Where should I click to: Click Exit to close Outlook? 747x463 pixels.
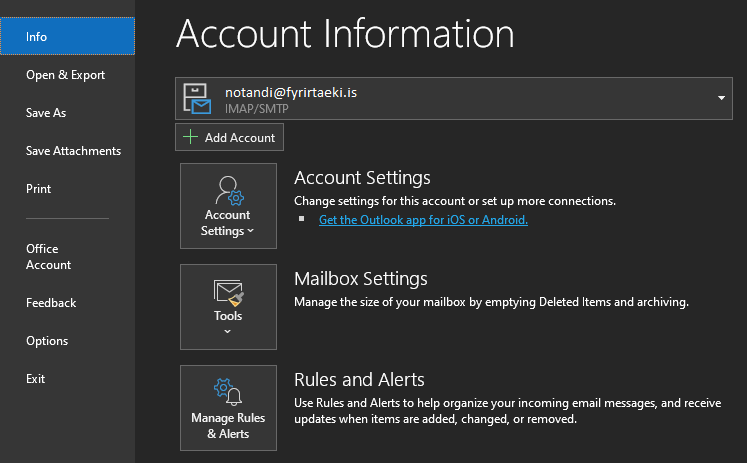tap(36, 379)
